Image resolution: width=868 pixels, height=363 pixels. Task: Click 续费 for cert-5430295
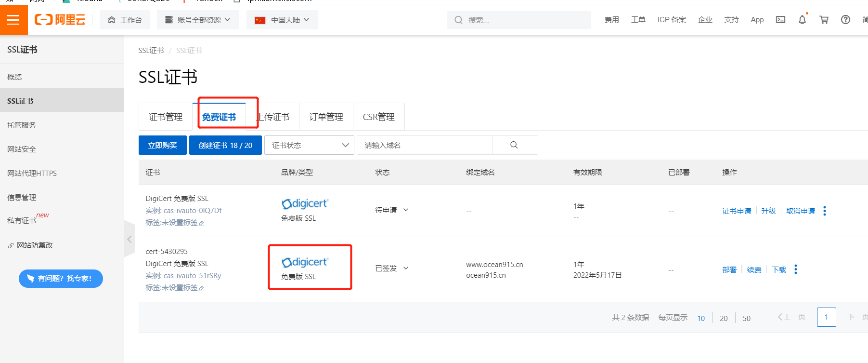pyautogui.click(x=754, y=270)
